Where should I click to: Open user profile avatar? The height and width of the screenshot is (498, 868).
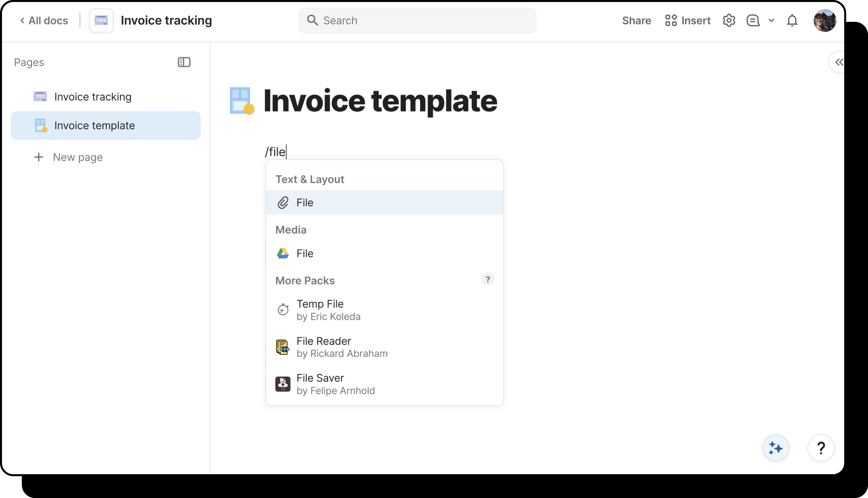[824, 21]
